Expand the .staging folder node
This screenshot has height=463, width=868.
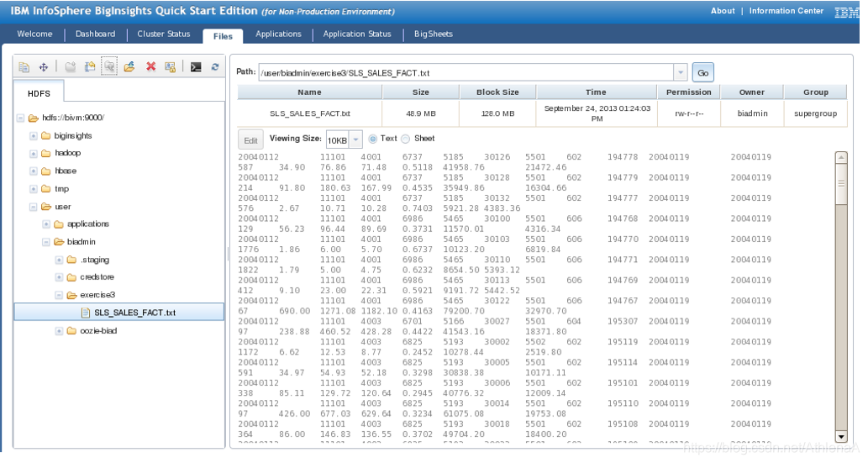(x=59, y=260)
